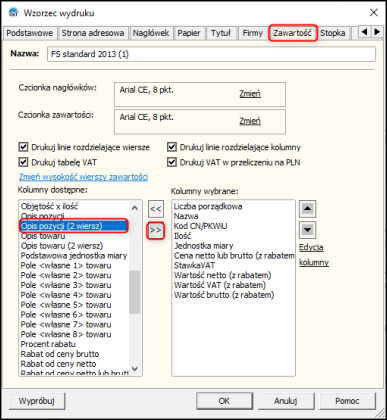Viewport: 387px width, 420px height.
Task: Move selected column up with arrow button
Action: click(x=307, y=209)
